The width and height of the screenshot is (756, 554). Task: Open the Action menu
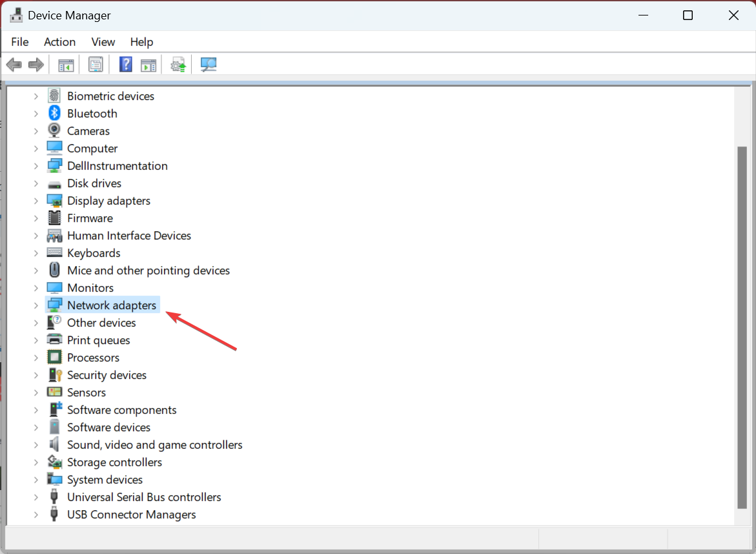tap(60, 42)
